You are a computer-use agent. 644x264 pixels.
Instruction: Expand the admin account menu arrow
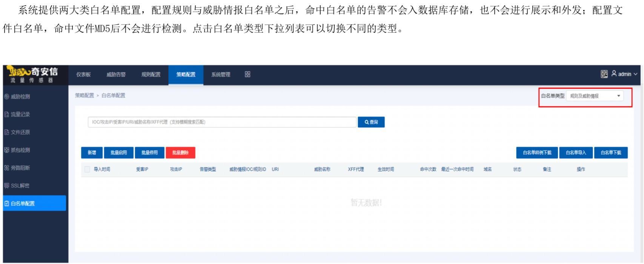click(x=635, y=74)
